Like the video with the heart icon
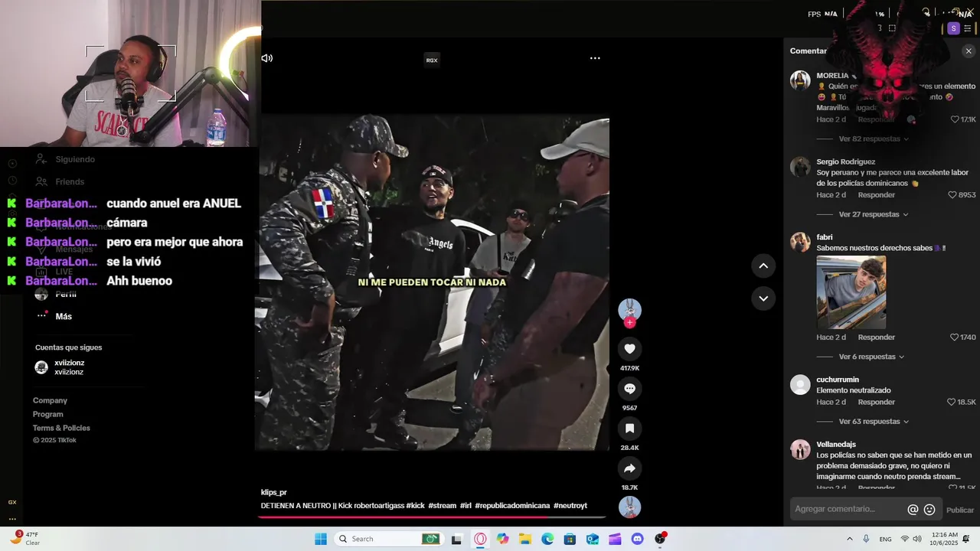This screenshot has height=551, width=980. tap(629, 349)
